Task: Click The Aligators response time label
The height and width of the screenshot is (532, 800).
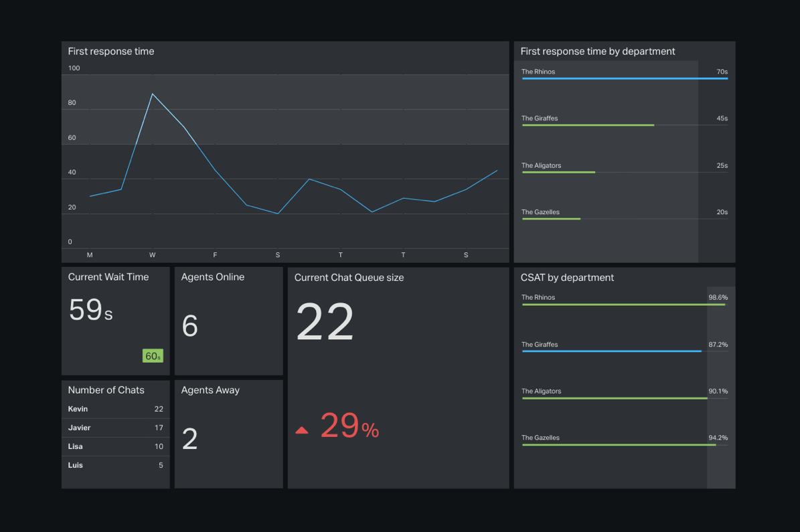Action: tap(542, 165)
